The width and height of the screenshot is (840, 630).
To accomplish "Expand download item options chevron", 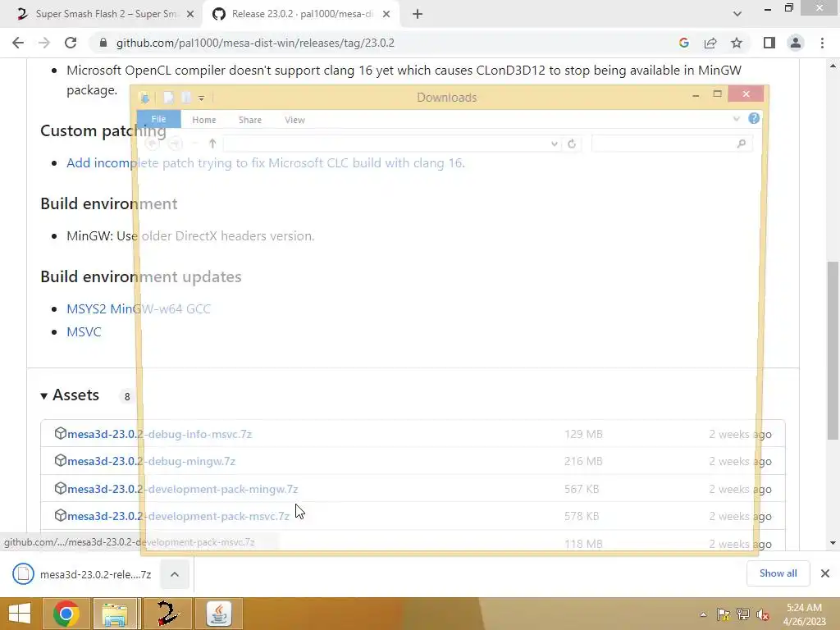I will (x=175, y=574).
